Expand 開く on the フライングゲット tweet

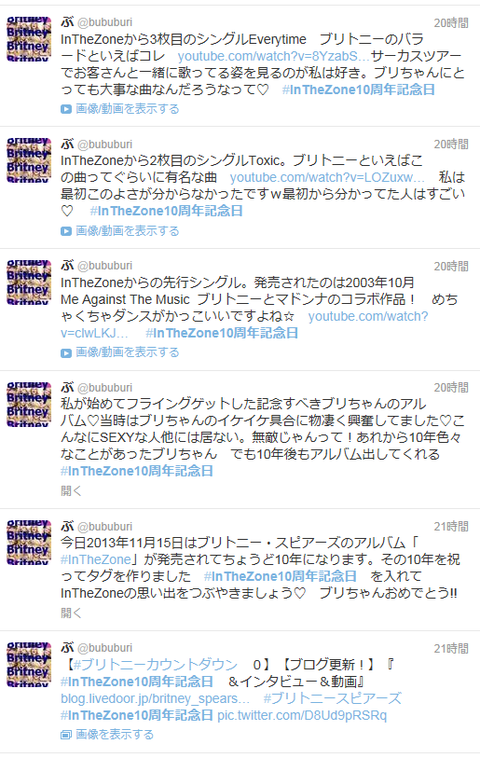pos(71,491)
